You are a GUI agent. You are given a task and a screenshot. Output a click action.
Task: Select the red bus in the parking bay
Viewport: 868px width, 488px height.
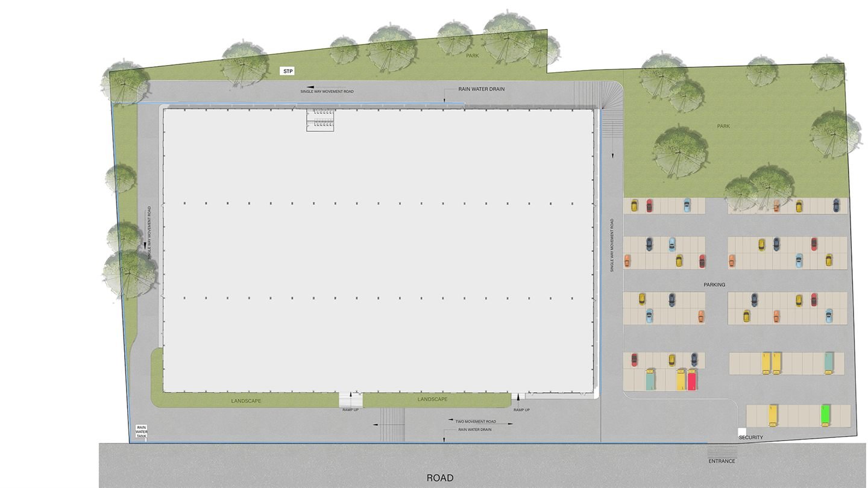691,380
